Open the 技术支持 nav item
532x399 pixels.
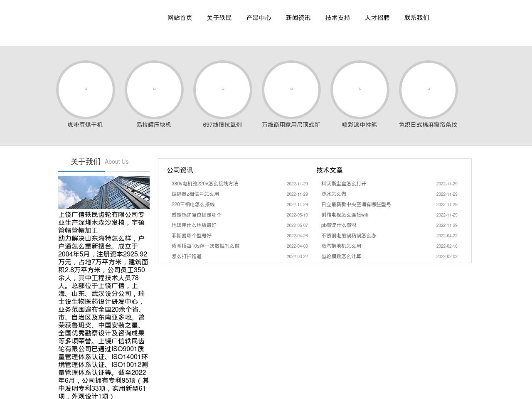[337, 18]
